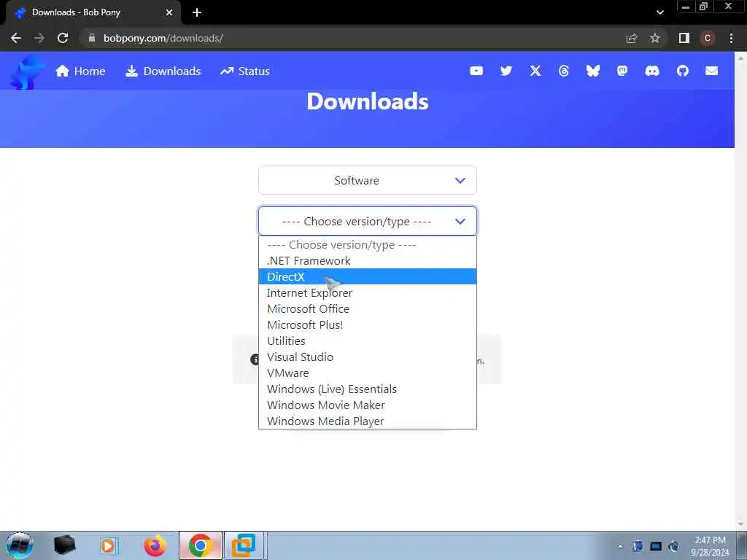
Task: Open Firefox from the taskbar
Action: click(x=155, y=545)
